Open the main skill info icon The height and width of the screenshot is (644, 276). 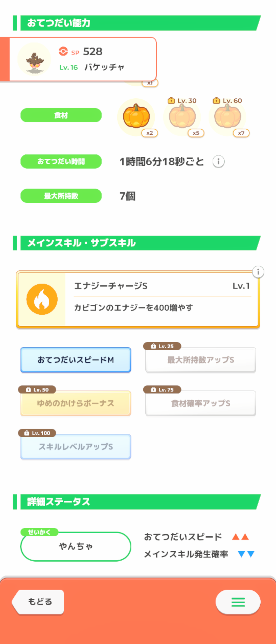tap(258, 272)
